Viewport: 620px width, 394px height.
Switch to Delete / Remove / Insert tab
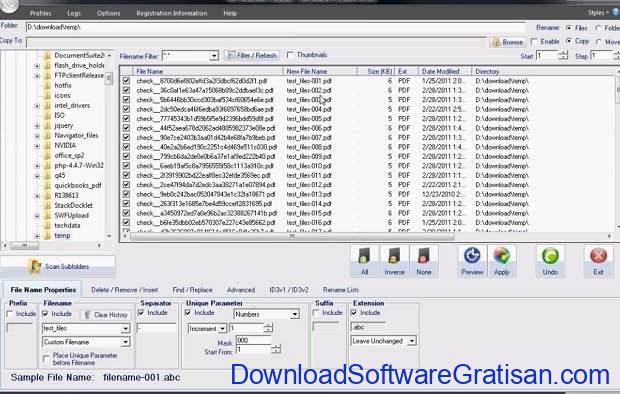point(125,290)
